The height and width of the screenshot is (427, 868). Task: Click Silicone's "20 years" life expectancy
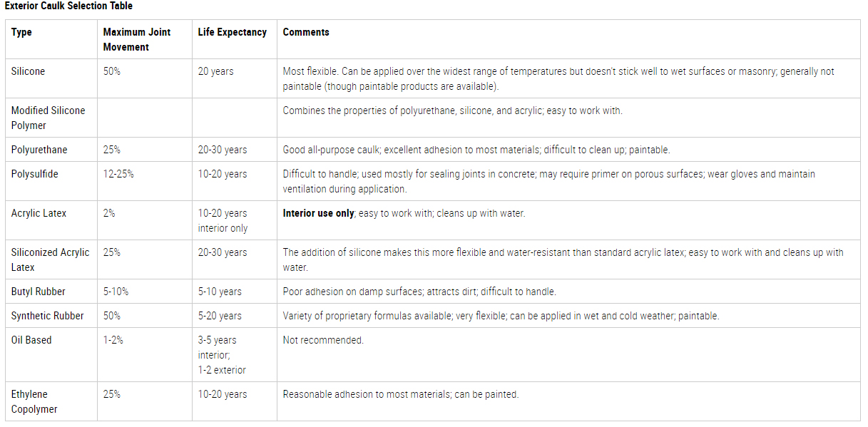click(215, 71)
